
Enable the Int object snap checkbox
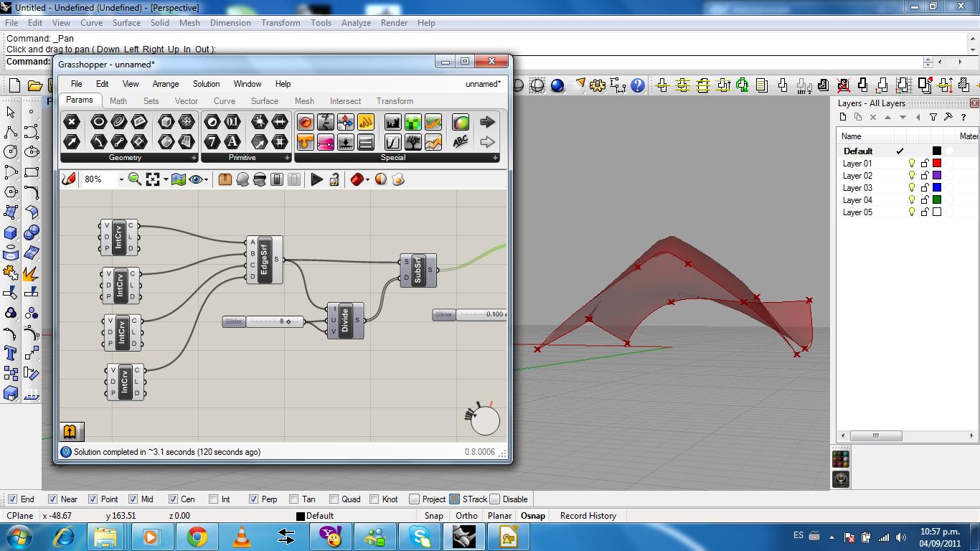tap(213, 499)
